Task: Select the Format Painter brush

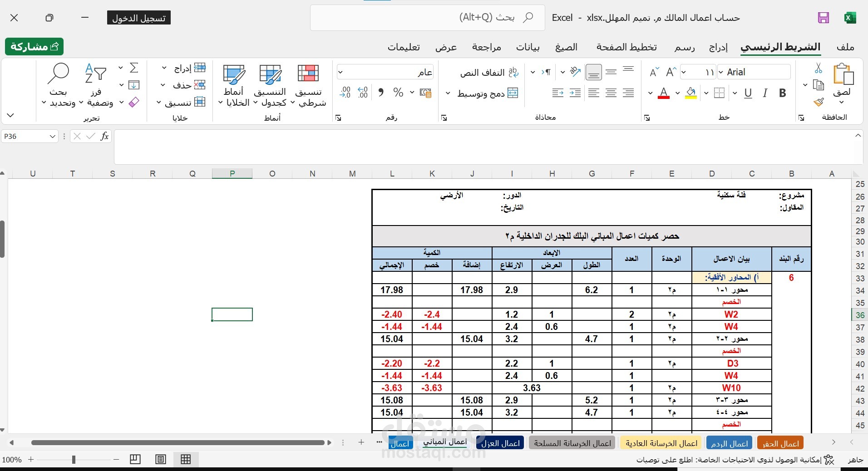Action: pos(819,102)
